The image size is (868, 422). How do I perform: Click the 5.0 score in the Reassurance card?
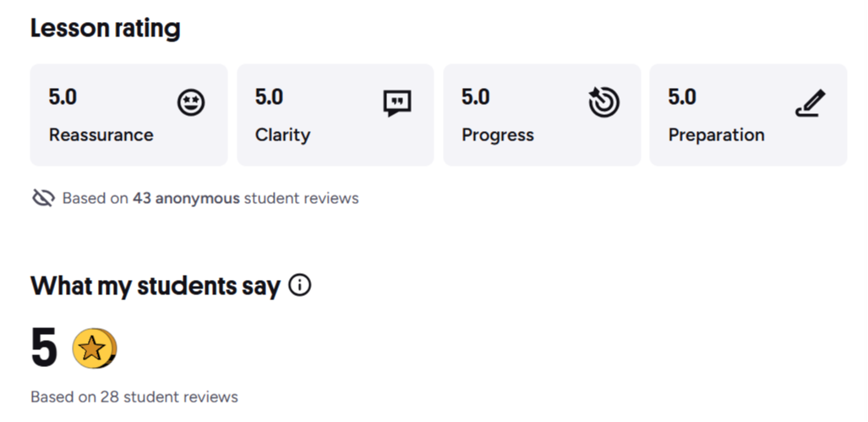63,97
